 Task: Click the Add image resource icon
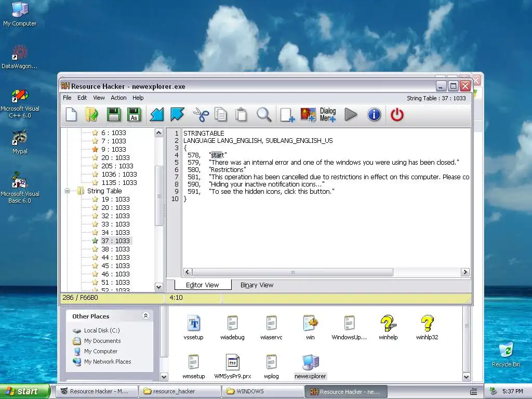coord(308,115)
